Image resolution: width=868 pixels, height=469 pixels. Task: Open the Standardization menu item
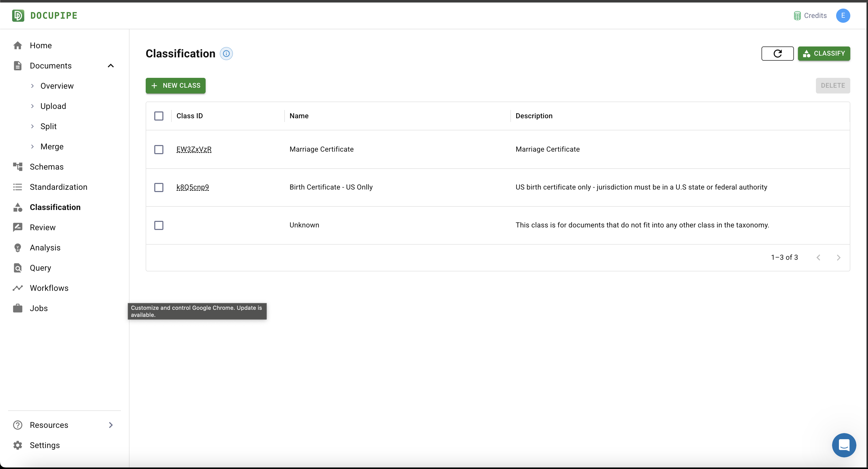58,187
